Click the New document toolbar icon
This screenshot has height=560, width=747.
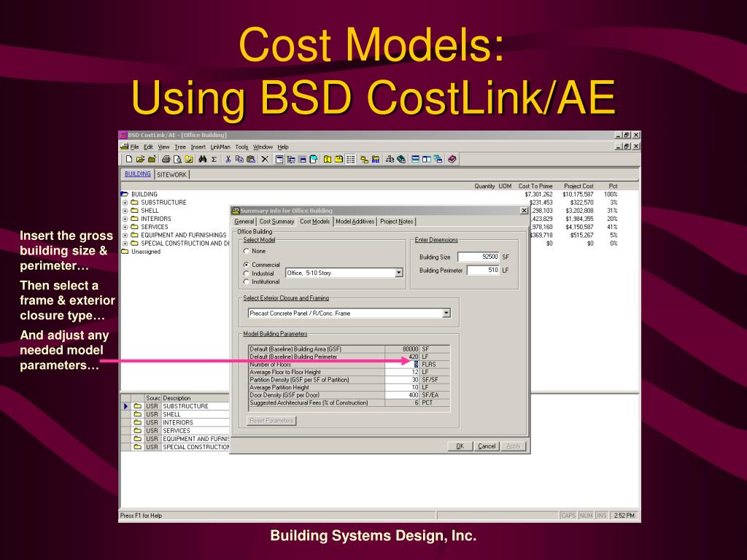[x=129, y=159]
